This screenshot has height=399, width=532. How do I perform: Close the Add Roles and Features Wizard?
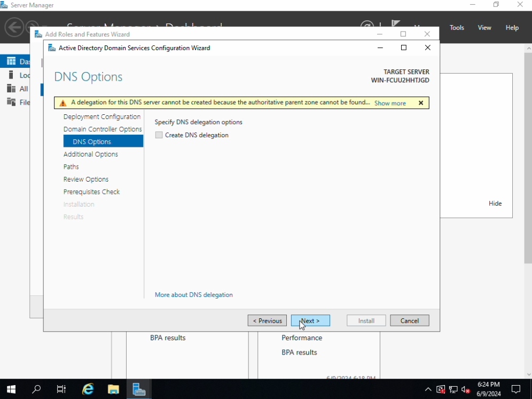[427, 34]
